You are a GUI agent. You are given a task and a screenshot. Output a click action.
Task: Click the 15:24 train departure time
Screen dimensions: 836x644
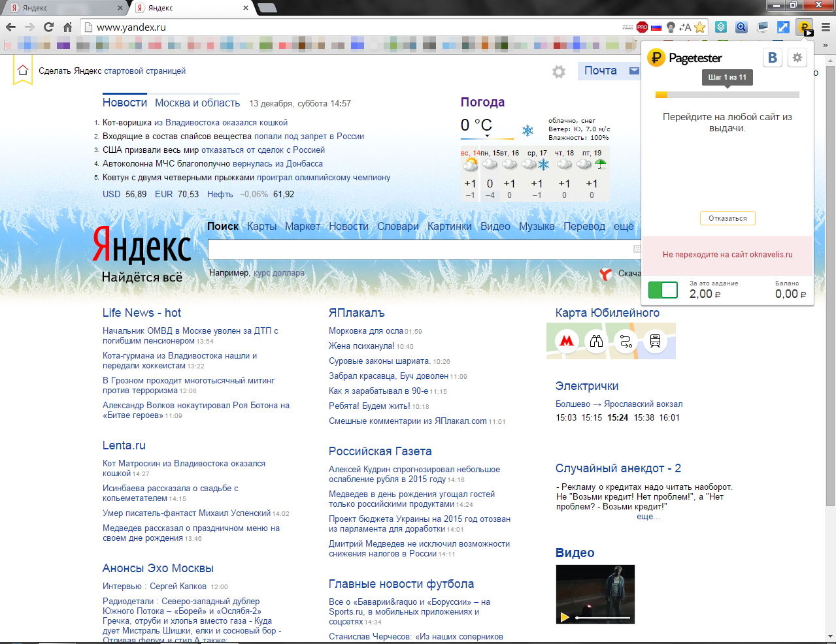[x=618, y=417]
